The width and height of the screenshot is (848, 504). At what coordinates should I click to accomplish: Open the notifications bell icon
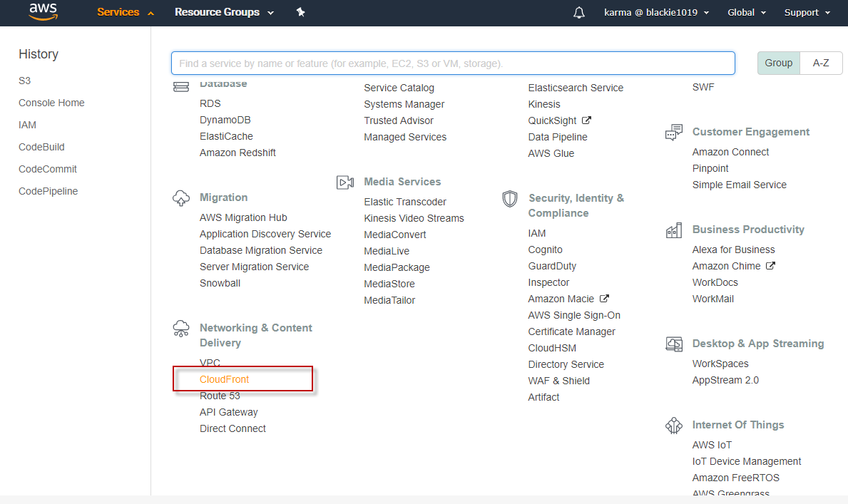pos(579,13)
